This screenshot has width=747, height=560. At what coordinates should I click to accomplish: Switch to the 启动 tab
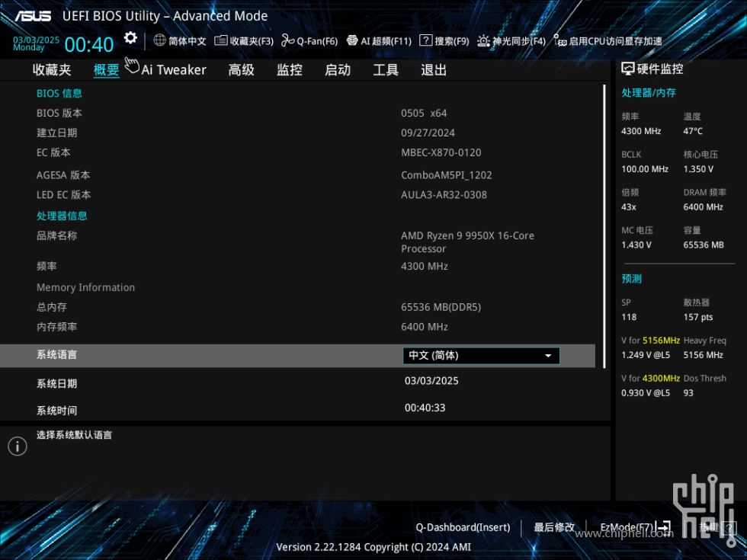[338, 70]
